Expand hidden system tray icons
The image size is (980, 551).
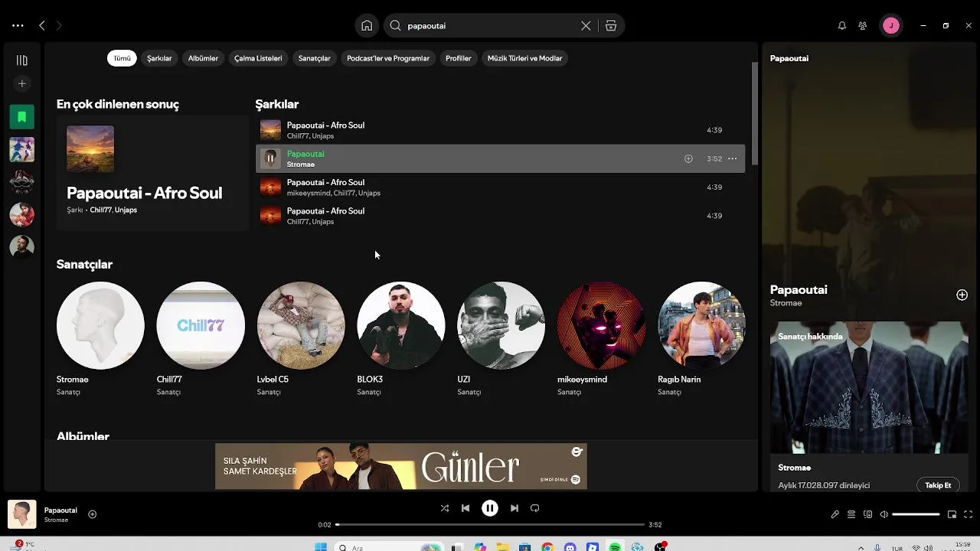pos(862,548)
